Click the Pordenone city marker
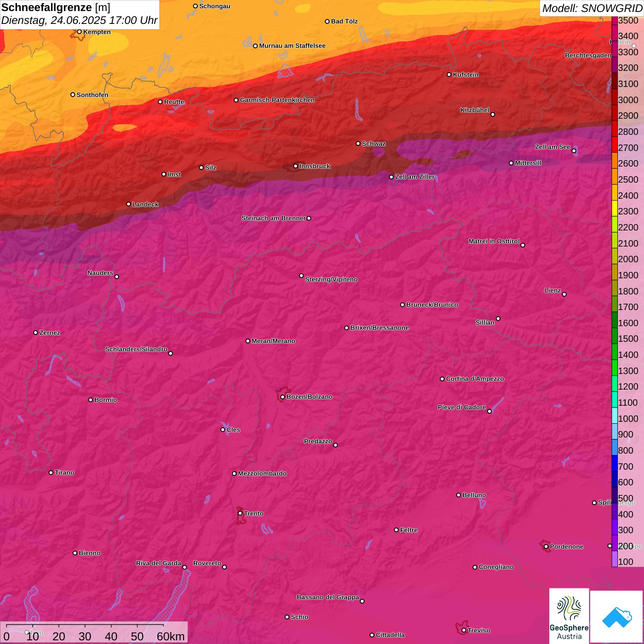 [546, 547]
